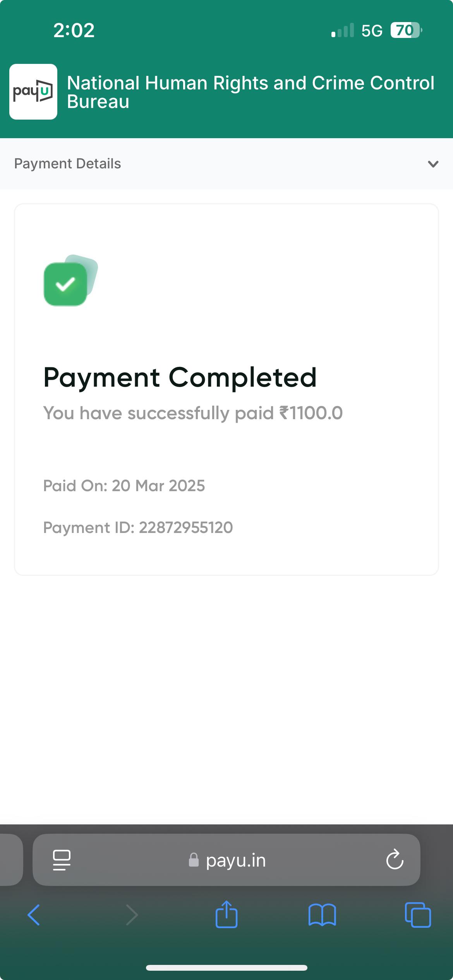
Task: Tap the Payment Completed heading
Action: [x=180, y=377]
